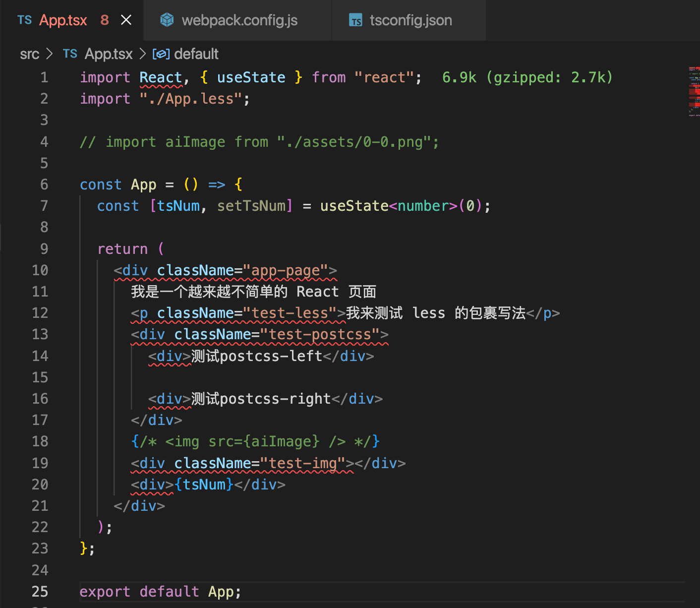
Task: Click closing </div> on line 17
Action: [157, 420]
